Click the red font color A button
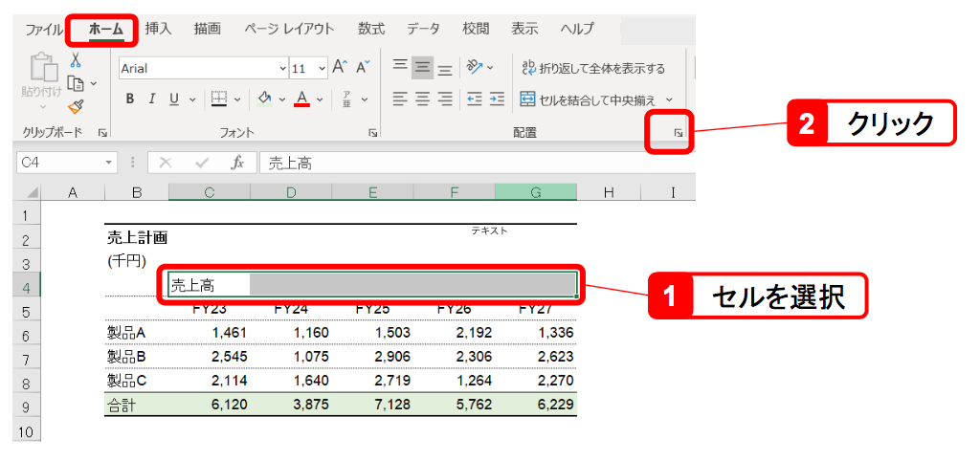 click(x=301, y=99)
